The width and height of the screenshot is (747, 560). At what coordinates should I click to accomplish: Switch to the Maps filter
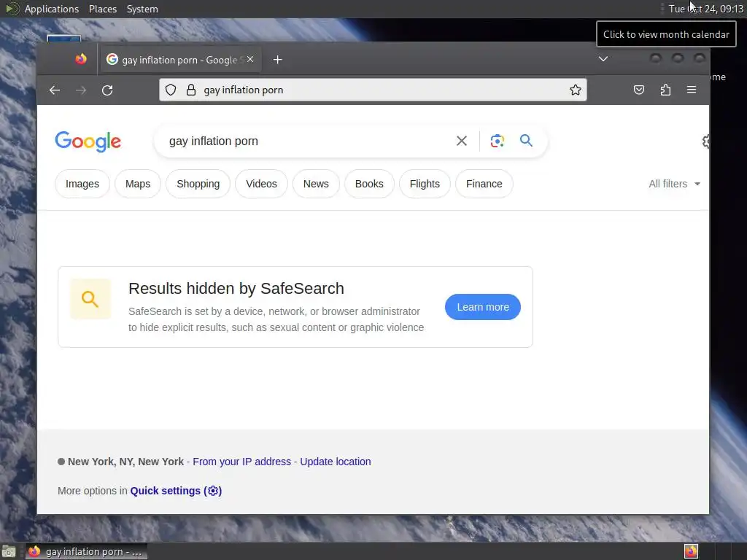[x=138, y=184]
